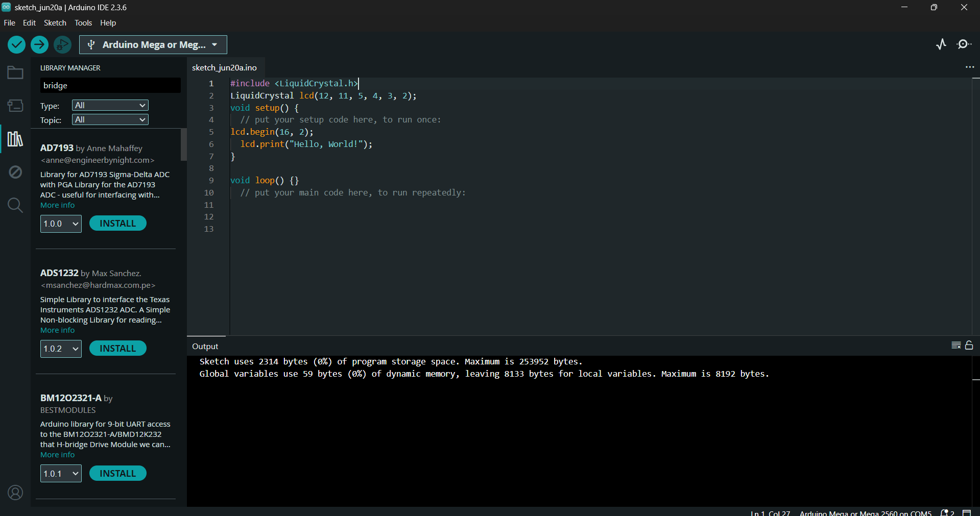The image size is (980, 516).
Task: Open the editor tab more-options ellipsis
Action: pos(969,67)
